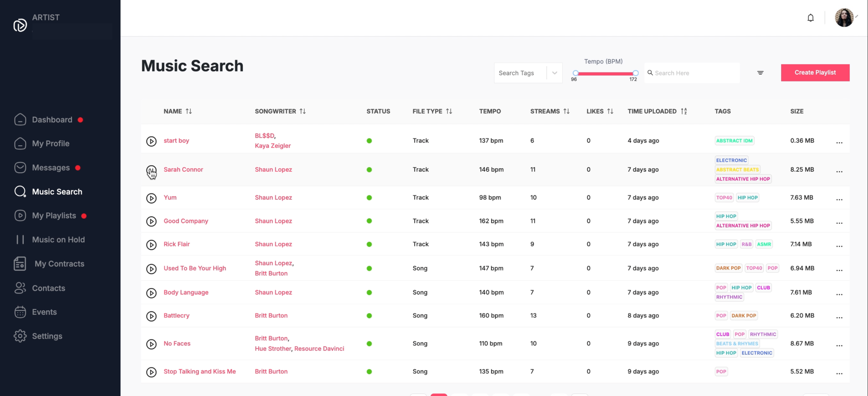Click the app logo in sidebar
The image size is (868, 396).
pyautogui.click(x=20, y=25)
